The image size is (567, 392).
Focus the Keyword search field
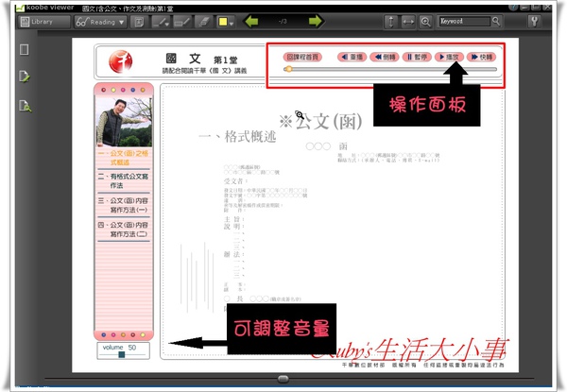pos(464,22)
